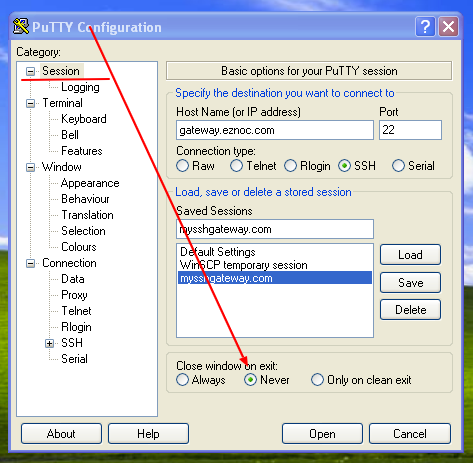Collapse the Terminal tree node
This screenshot has width=473, height=463.
tap(30, 103)
